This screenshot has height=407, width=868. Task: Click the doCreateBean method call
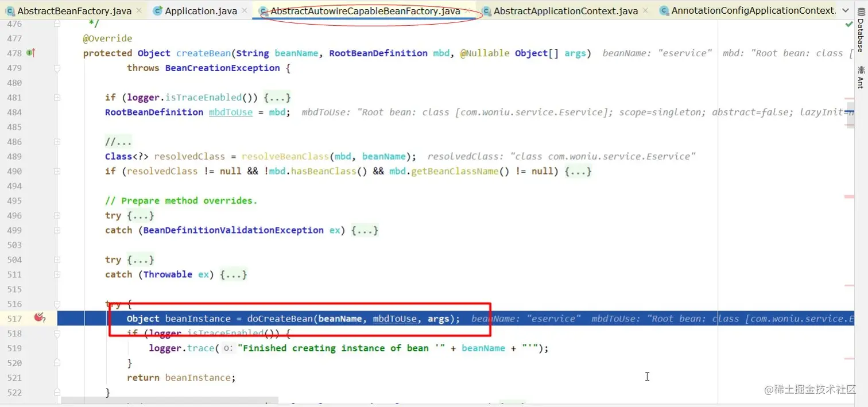(x=280, y=319)
